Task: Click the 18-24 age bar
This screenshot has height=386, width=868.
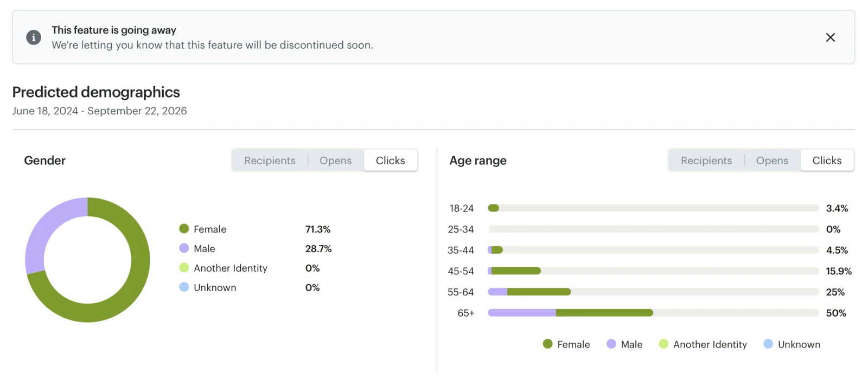Action: pos(653,208)
